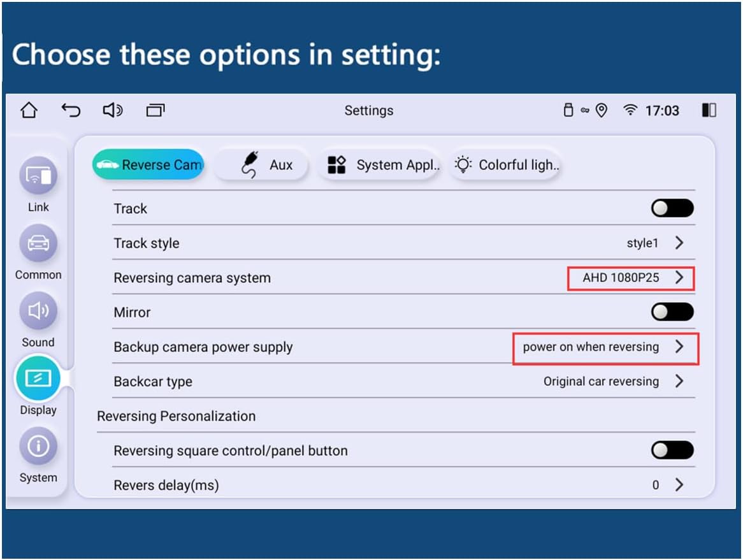Tap the volume speaker icon in top bar
The height and width of the screenshot is (560, 743).
pyautogui.click(x=113, y=110)
